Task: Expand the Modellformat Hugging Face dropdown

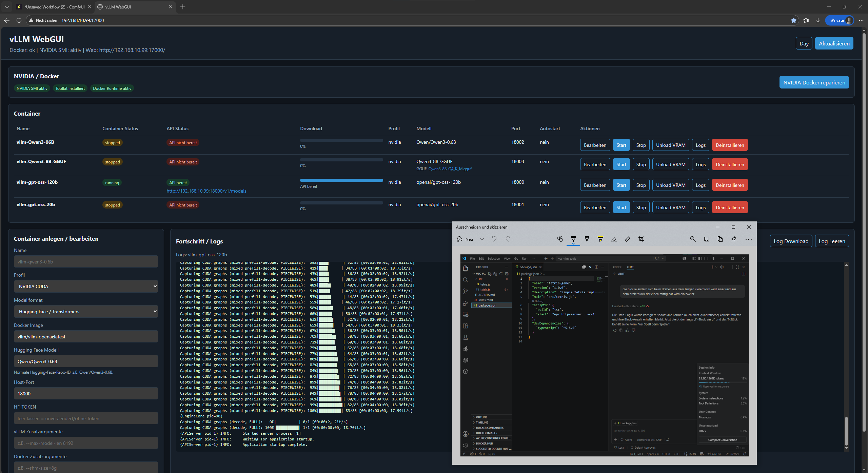Action: point(86,312)
